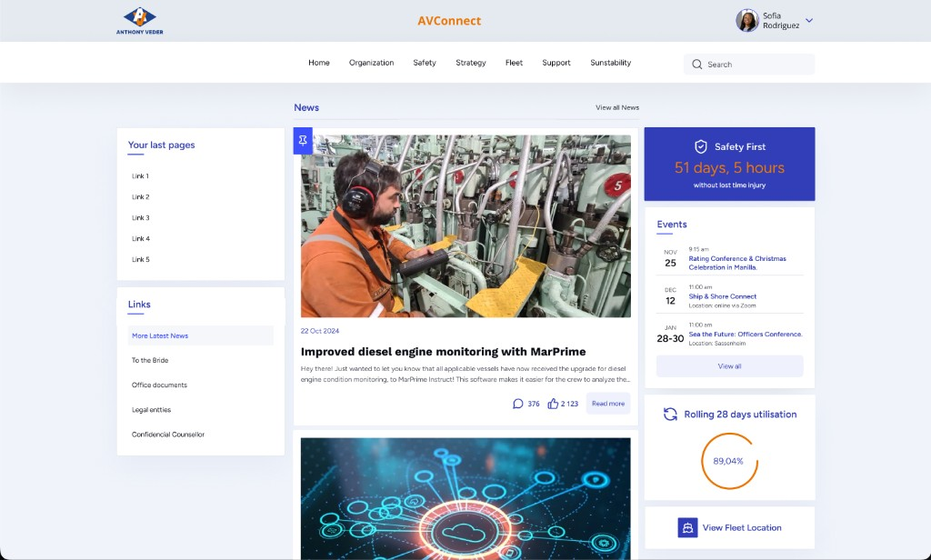The height and width of the screenshot is (560, 931).
Task: Click the Dec 12 event date
Action: 670,296
